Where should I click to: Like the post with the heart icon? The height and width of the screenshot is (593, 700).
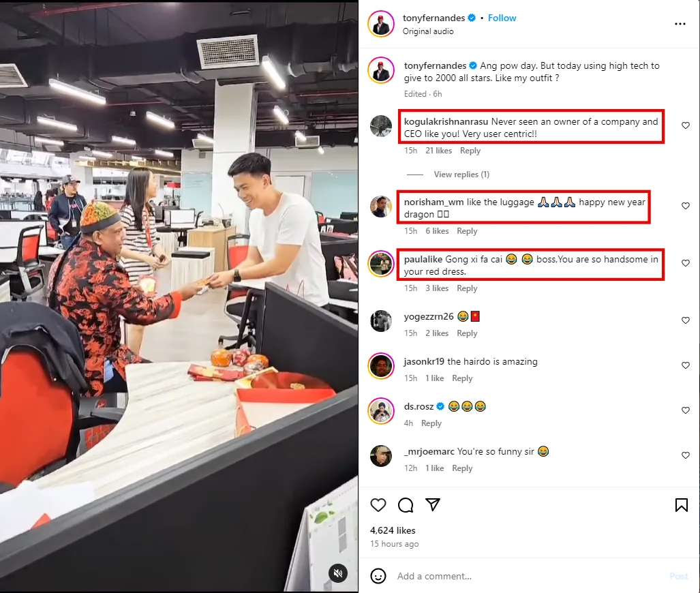(378, 505)
